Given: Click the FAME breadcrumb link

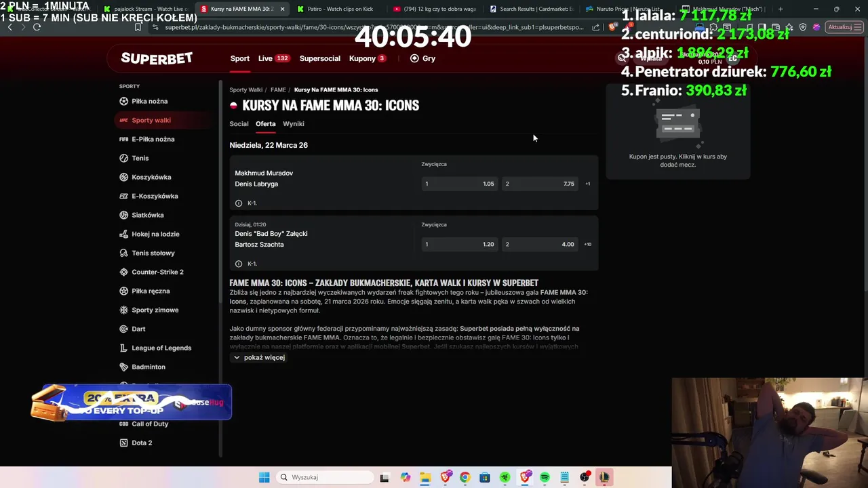Looking at the screenshot, I should tap(278, 89).
